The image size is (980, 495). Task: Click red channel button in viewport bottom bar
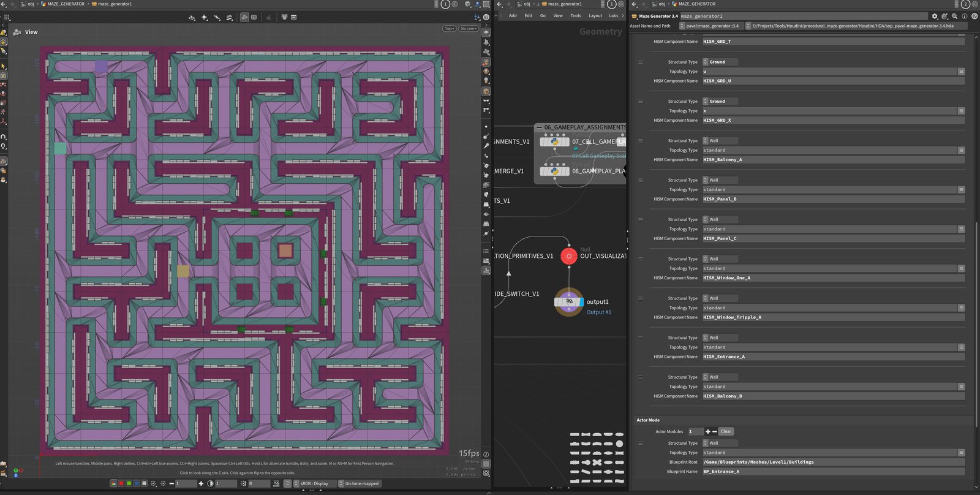pyautogui.click(x=121, y=483)
